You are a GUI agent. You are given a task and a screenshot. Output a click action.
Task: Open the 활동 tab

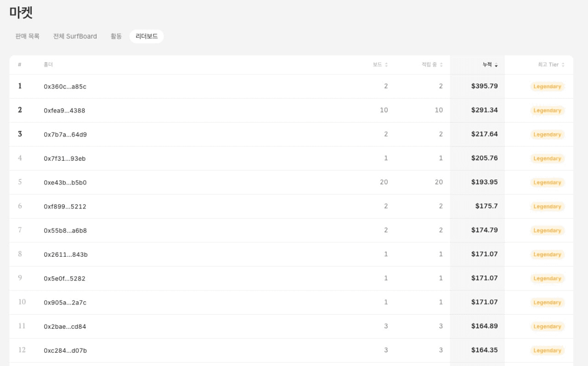point(116,36)
